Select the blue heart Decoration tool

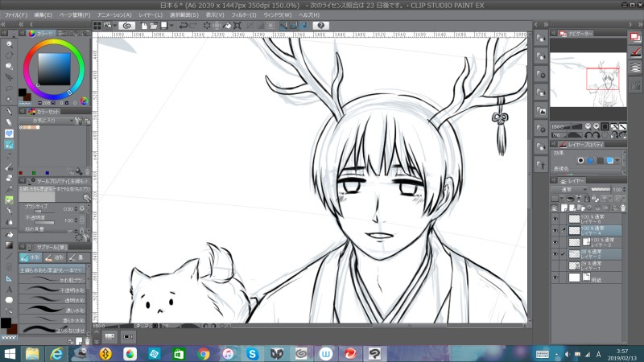click(x=9, y=134)
